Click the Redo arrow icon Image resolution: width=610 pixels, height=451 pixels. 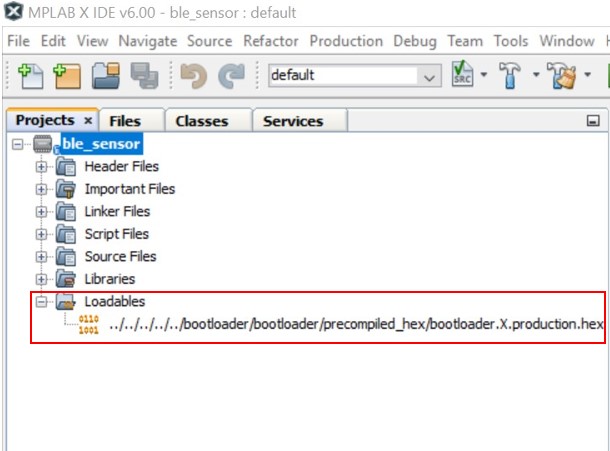tap(232, 76)
